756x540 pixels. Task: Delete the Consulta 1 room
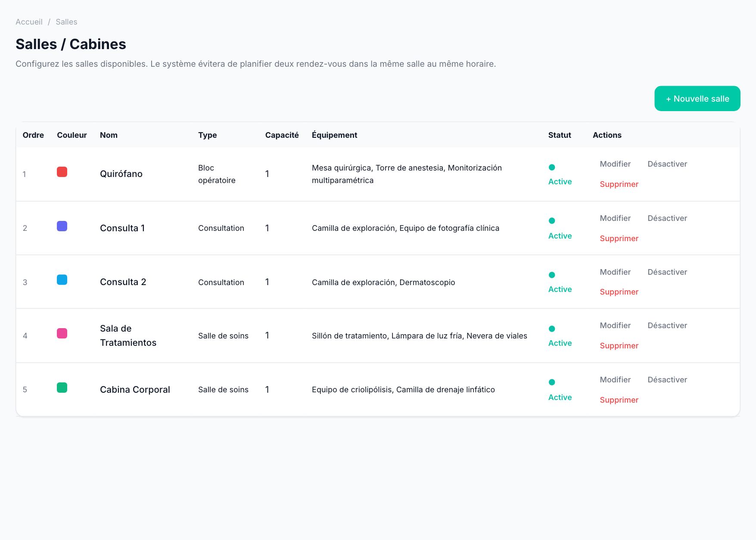tap(619, 239)
